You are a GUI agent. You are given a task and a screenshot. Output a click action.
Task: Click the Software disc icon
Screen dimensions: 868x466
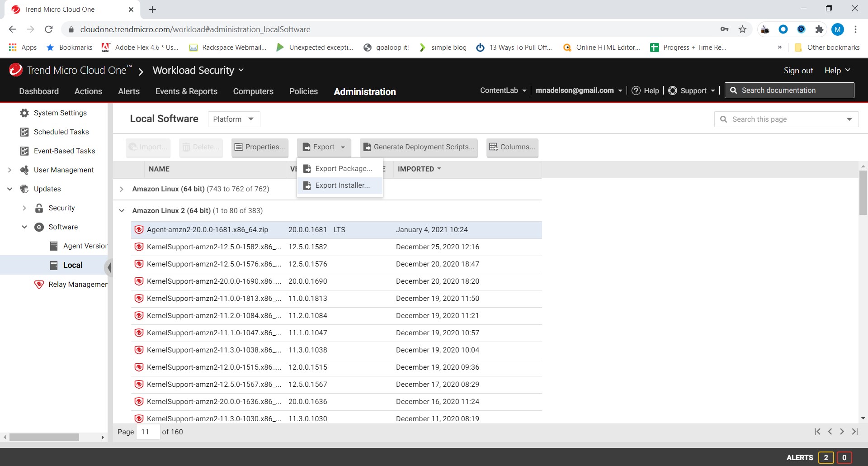click(x=39, y=227)
